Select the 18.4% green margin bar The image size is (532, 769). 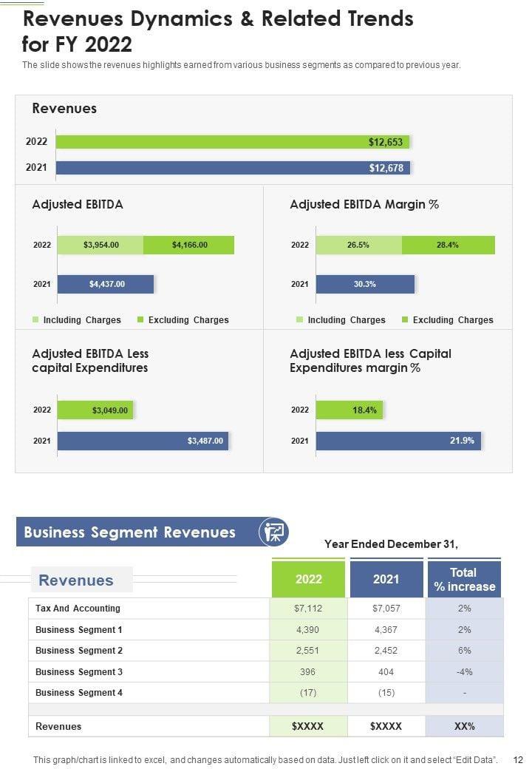[x=349, y=410]
